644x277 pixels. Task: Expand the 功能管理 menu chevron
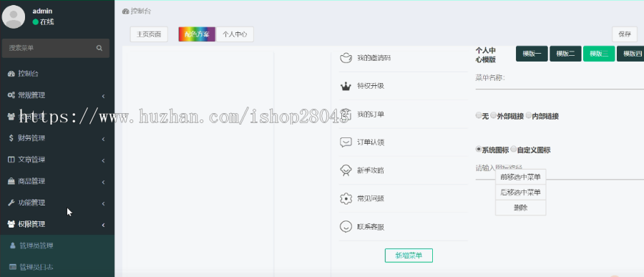pos(103,203)
